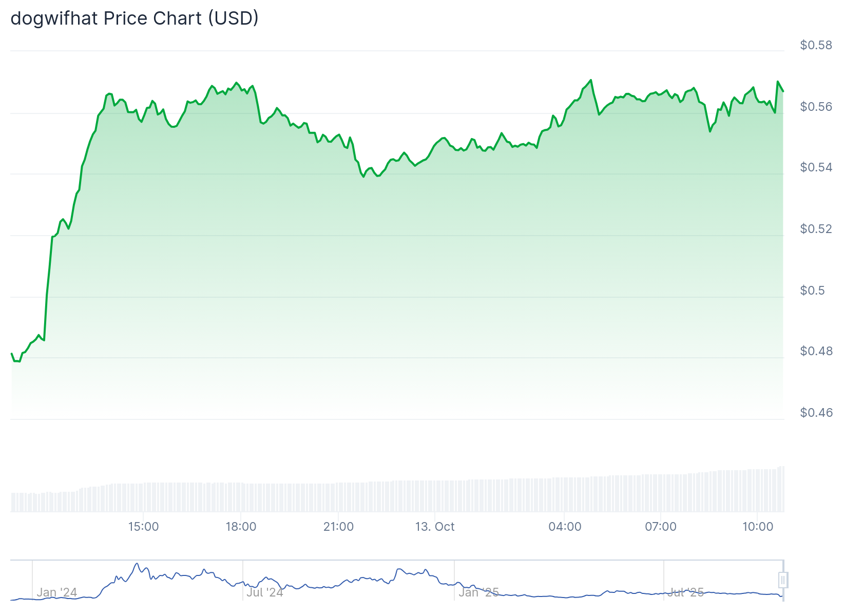This screenshot has width=844, height=616.
Task: Click the 10:00 time axis label
Action: [x=758, y=527]
